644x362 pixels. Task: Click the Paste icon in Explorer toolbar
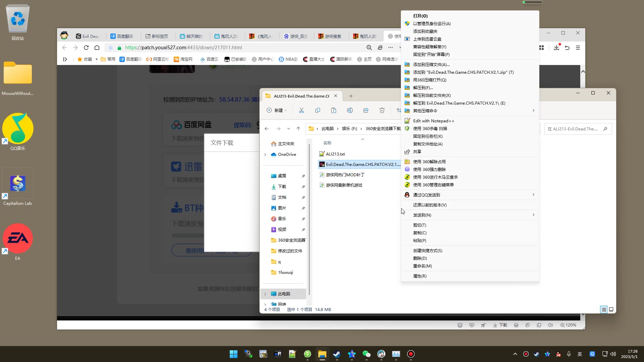[x=333, y=110]
